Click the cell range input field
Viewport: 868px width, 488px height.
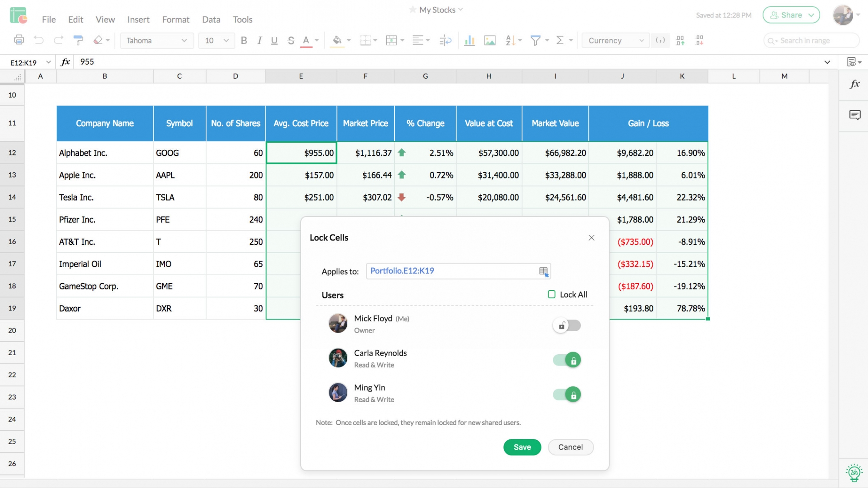455,271
